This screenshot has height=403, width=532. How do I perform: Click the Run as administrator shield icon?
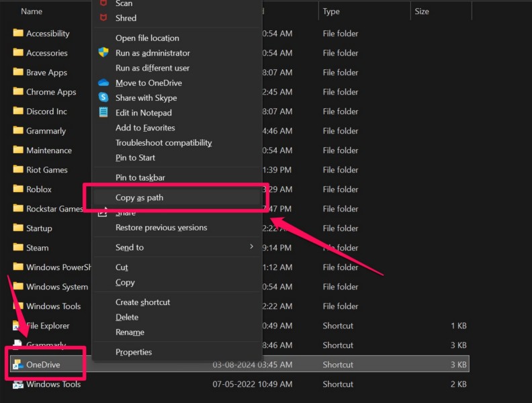[103, 53]
